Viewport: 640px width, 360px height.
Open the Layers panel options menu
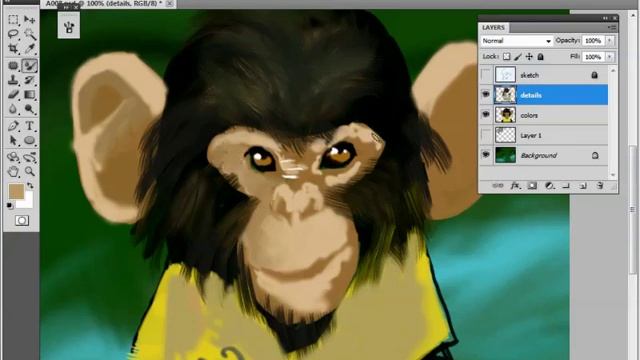612,27
